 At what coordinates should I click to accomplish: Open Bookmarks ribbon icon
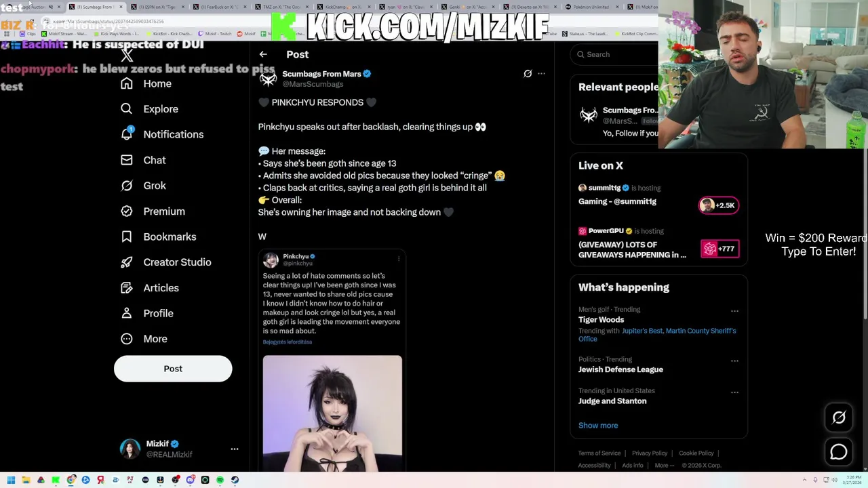(x=127, y=237)
